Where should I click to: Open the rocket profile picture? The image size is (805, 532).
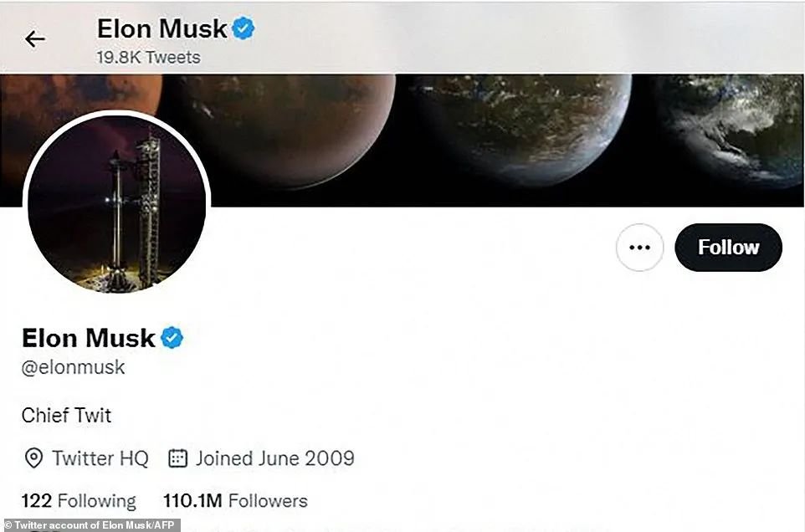[116, 203]
